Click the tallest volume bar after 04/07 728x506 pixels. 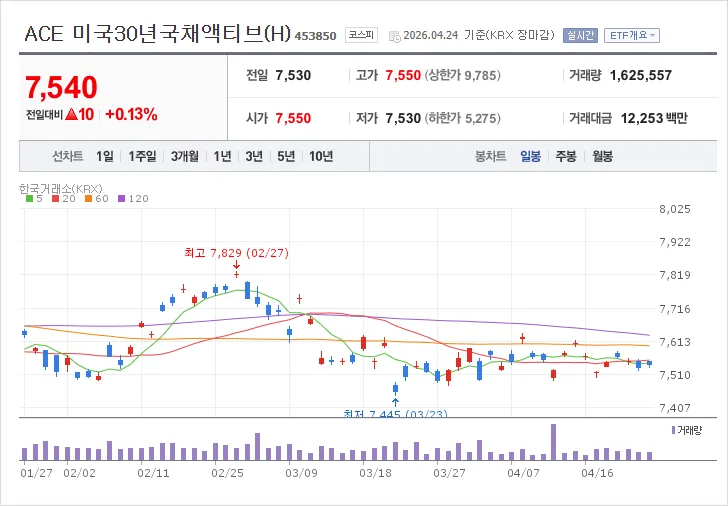pos(553,442)
